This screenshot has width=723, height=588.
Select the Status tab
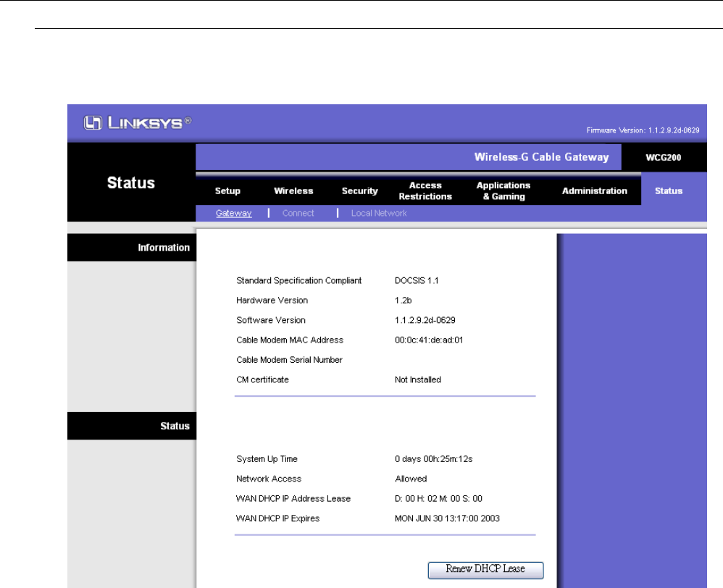click(x=669, y=190)
